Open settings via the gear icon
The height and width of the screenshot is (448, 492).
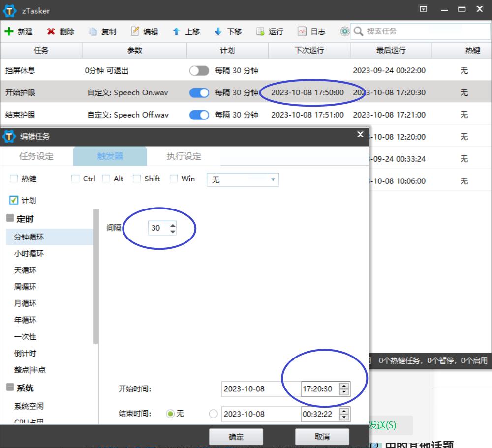coord(344,31)
